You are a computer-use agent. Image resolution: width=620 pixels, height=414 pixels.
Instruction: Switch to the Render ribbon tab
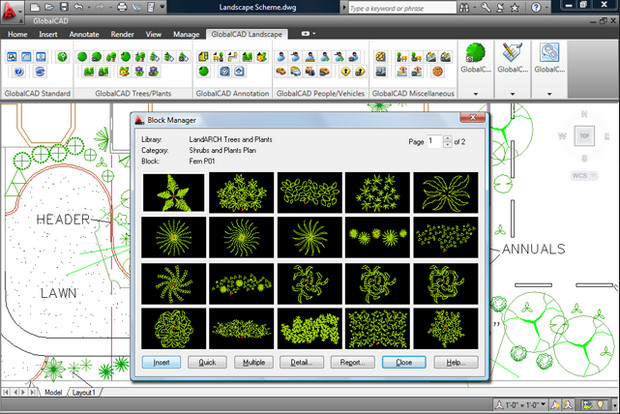point(122,33)
